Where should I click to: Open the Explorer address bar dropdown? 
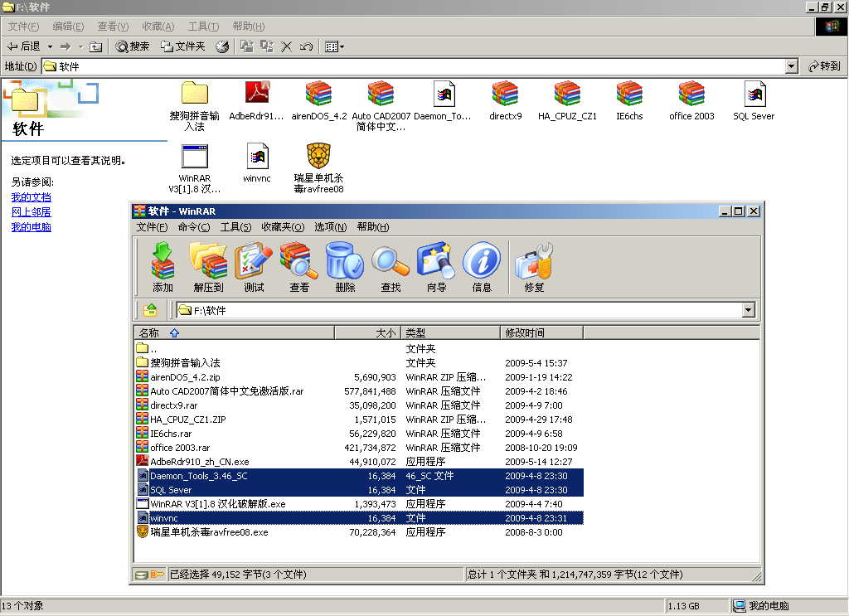(791, 66)
